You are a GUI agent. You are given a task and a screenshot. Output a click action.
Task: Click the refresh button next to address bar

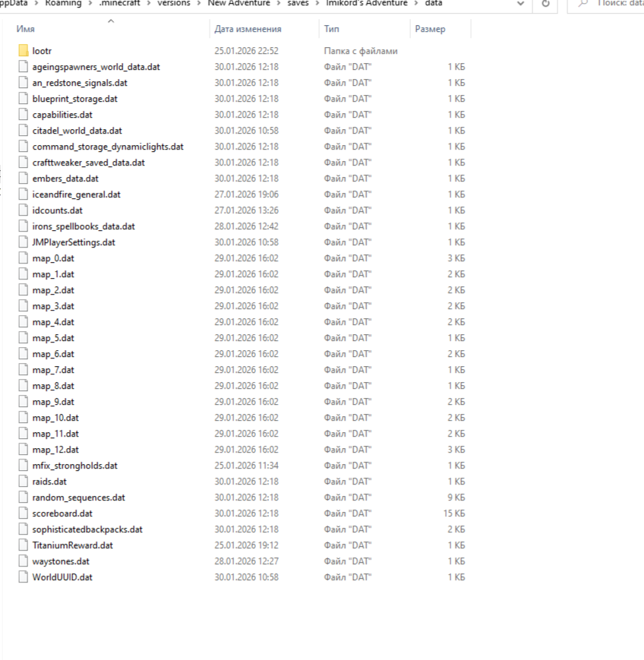click(545, 4)
